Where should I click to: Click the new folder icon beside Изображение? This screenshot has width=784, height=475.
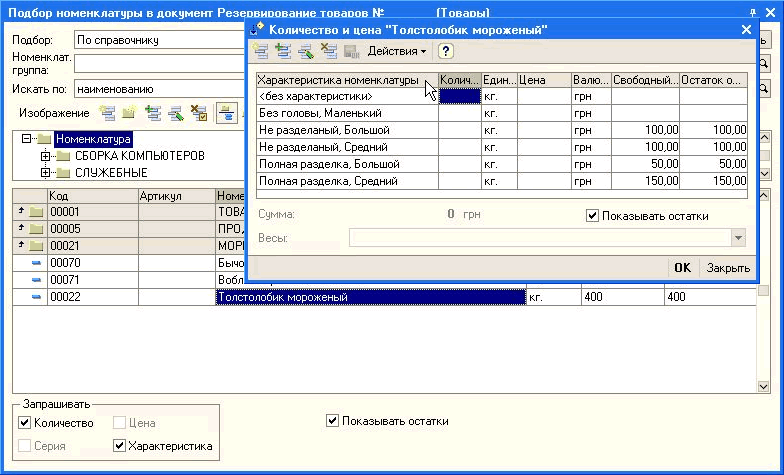pyautogui.click(x=129, y=113)
